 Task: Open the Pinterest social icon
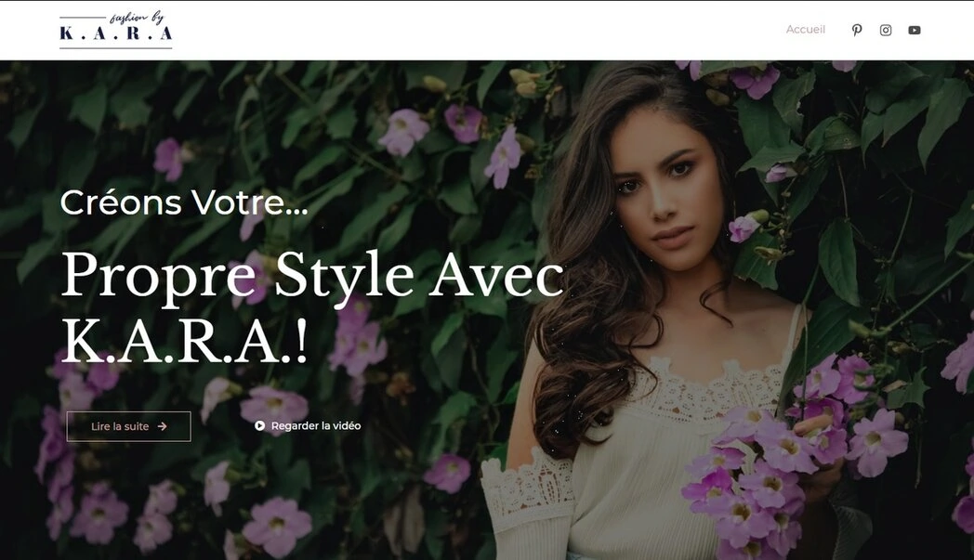[x=857, y=30]
